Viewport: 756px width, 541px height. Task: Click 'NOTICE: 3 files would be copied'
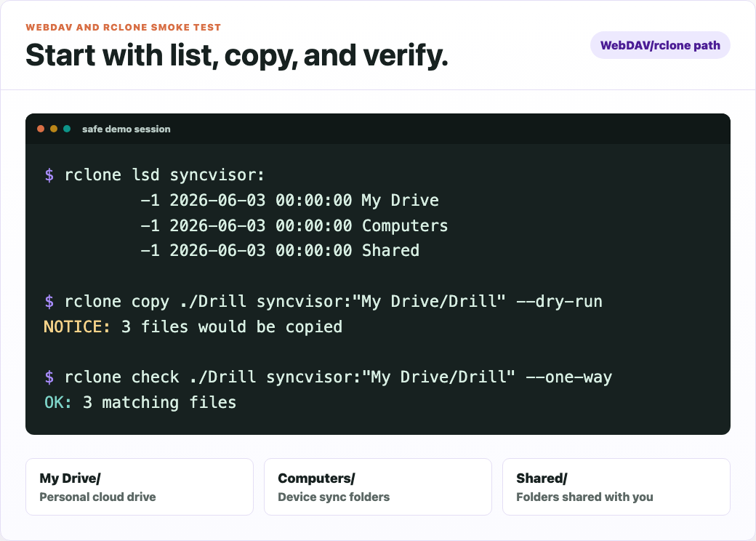point(193,326)
